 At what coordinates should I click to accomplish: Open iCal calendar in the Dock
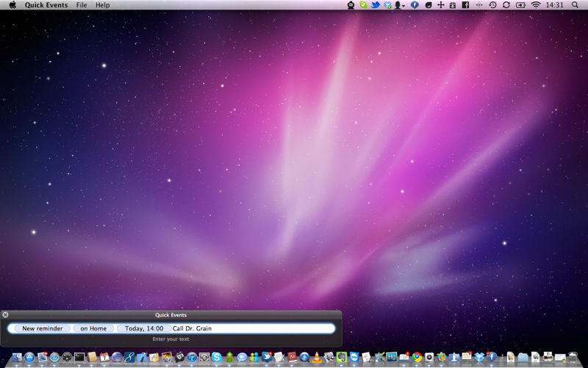(x=104, y=357)
